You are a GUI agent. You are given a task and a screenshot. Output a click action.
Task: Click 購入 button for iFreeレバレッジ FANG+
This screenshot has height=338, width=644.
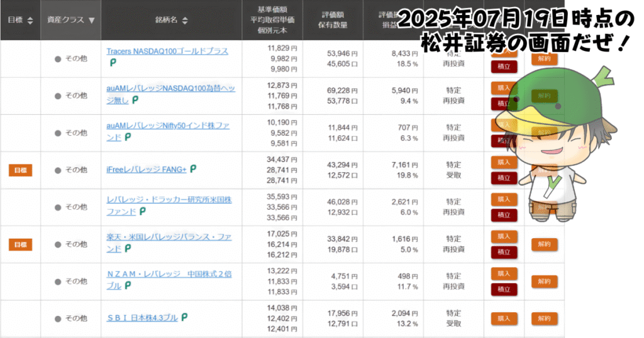pos(504,163)
